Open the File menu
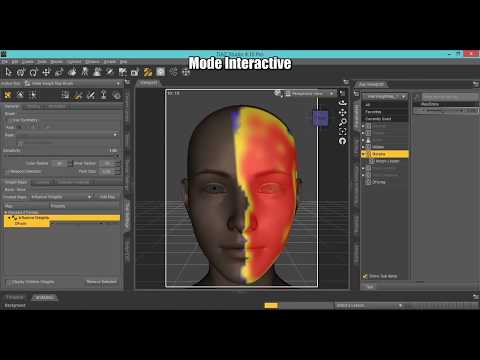The width and height of the screenshot is (480, 360). click(4, 62)
